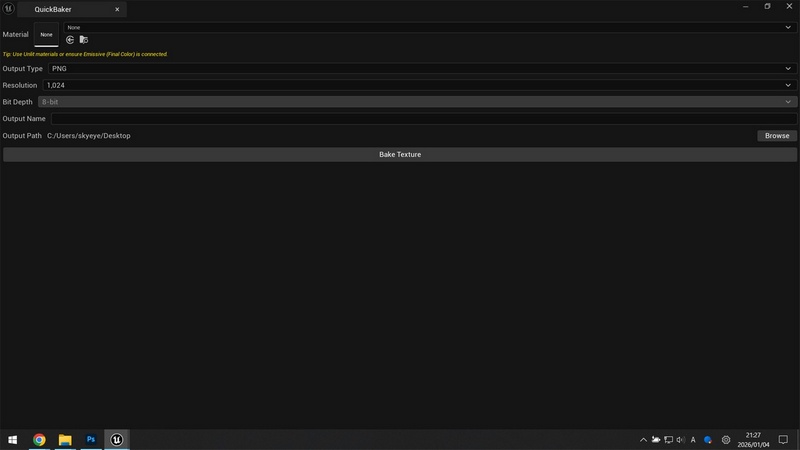Click Browse to choose output path
This screenshot has width=800, height=450.
click(x=776, y=135)
